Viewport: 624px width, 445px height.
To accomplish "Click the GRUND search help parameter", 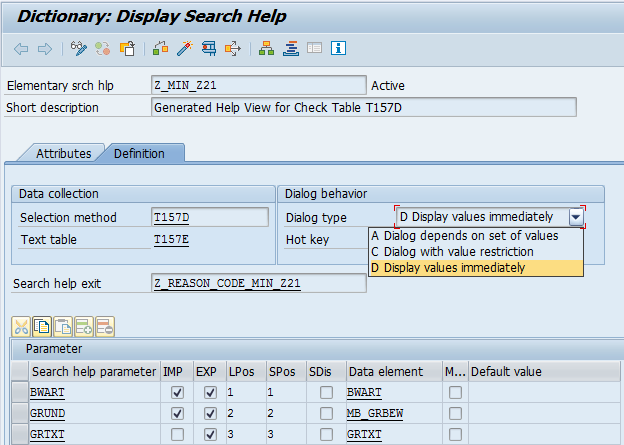I will [x=47, y=413].
